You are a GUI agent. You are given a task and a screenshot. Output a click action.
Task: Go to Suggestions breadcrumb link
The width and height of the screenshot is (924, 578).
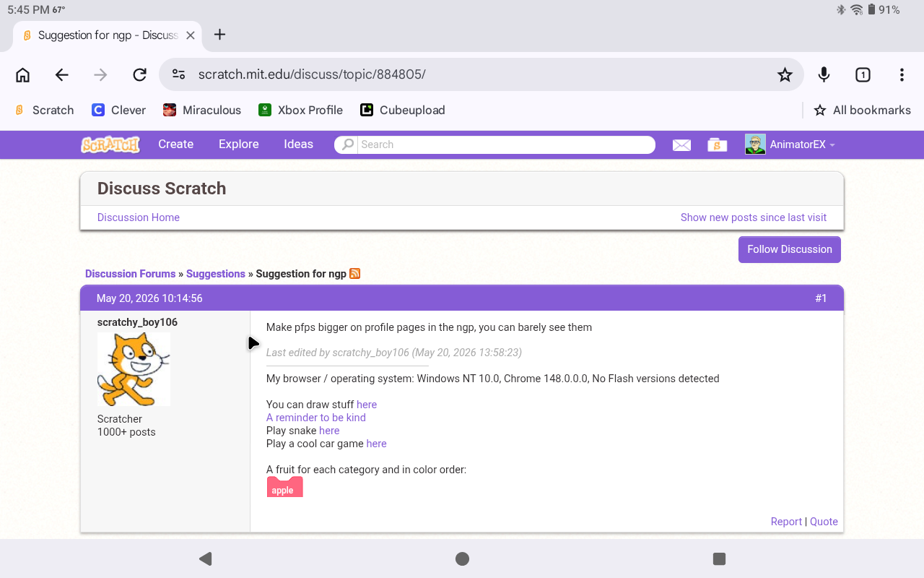coord(216,274)
